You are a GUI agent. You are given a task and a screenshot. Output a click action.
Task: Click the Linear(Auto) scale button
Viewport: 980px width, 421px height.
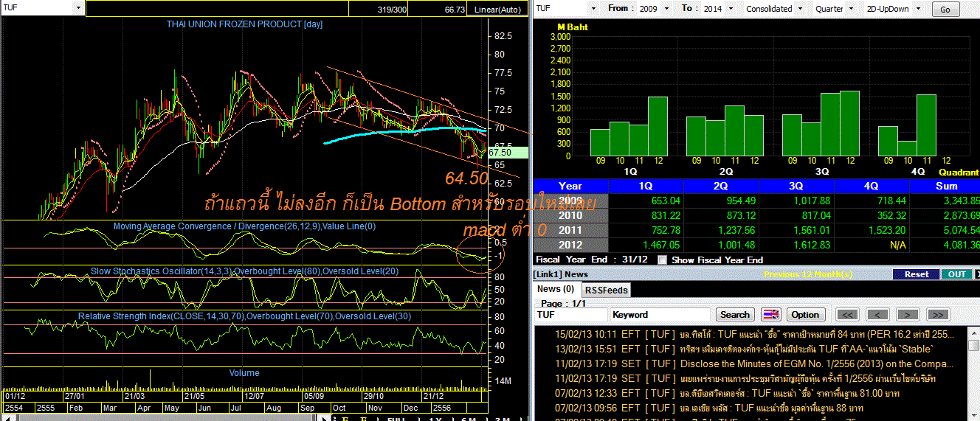coord(497,9)
